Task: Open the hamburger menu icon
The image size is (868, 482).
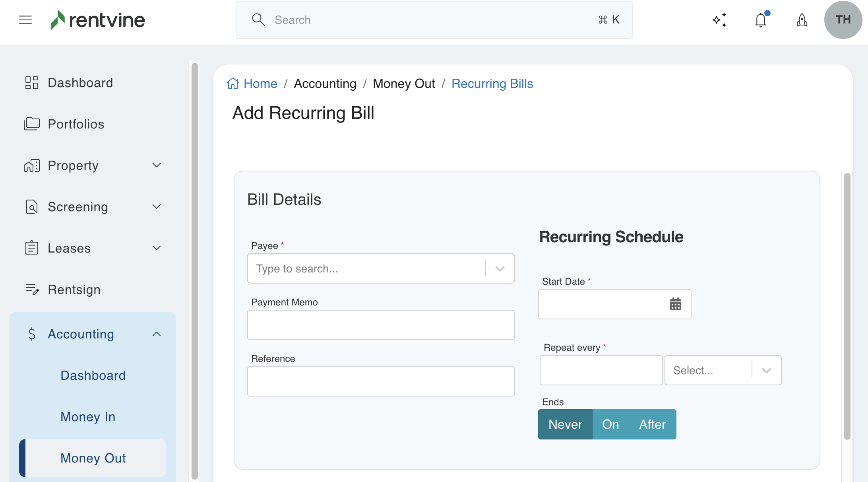Action: (x=25, y=20)
